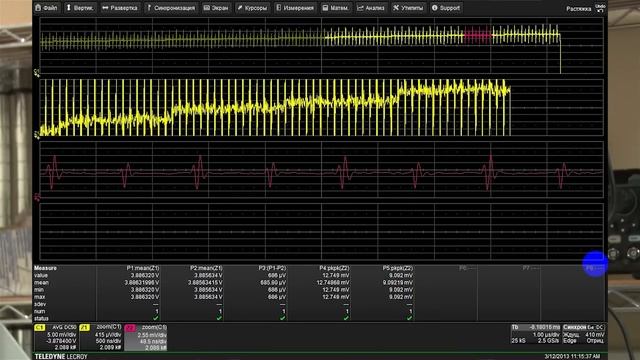640x360 pixels.
Task: Open the Синхронизация trigger menu
Action: (171, 8)
